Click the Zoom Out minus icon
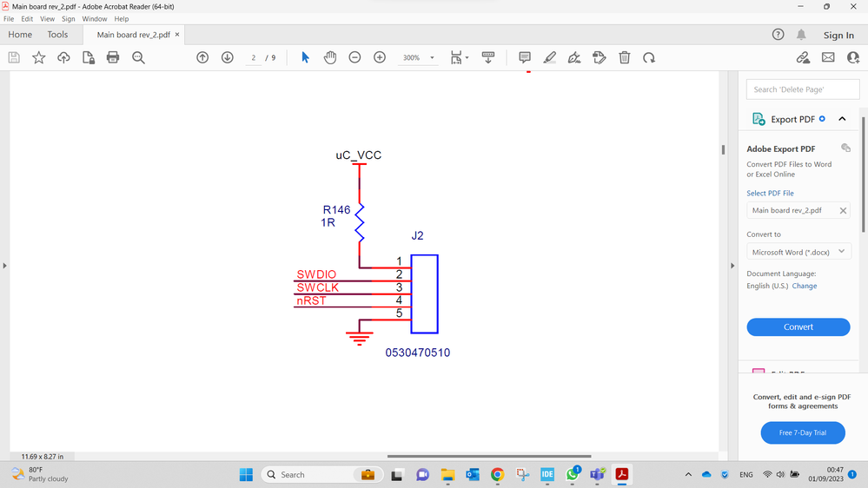The width and height of the screenshot is (868, 488). [x=354, y=57]
